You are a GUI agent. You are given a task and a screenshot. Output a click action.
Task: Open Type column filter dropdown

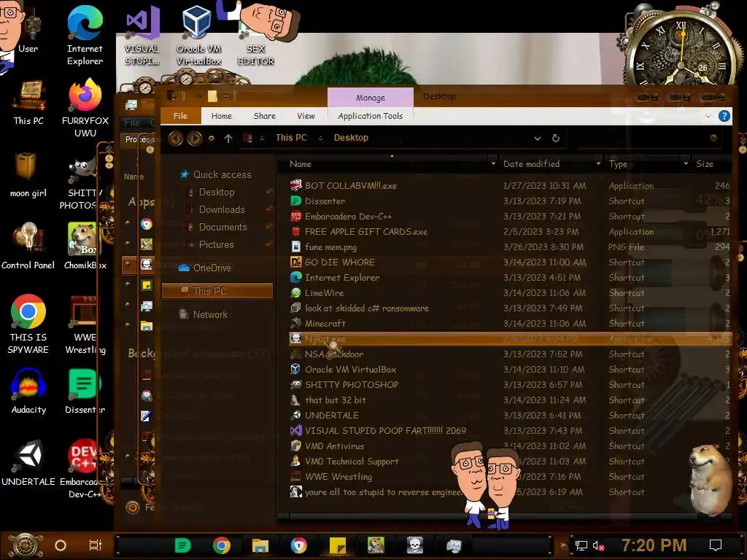[686, 163]
